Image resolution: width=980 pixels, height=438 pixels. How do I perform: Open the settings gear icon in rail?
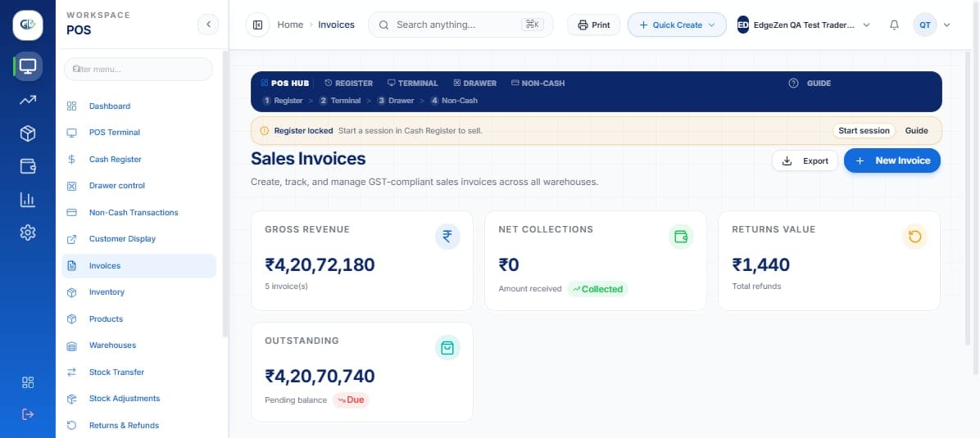pos(28,233)
